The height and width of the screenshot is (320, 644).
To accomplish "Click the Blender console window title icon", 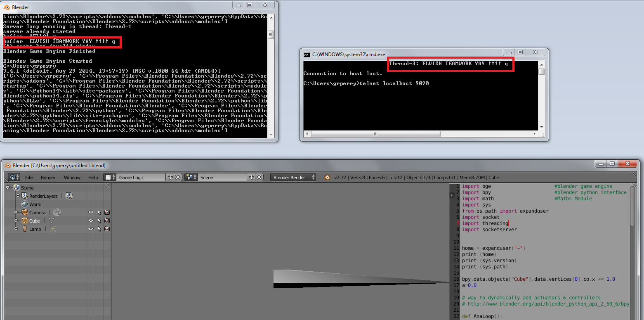I will 7,7.
